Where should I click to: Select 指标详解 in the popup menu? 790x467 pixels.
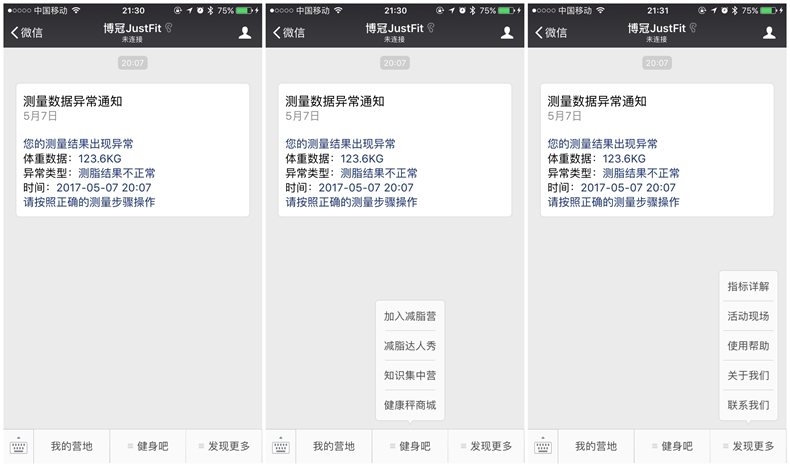(x=748, y=287)
